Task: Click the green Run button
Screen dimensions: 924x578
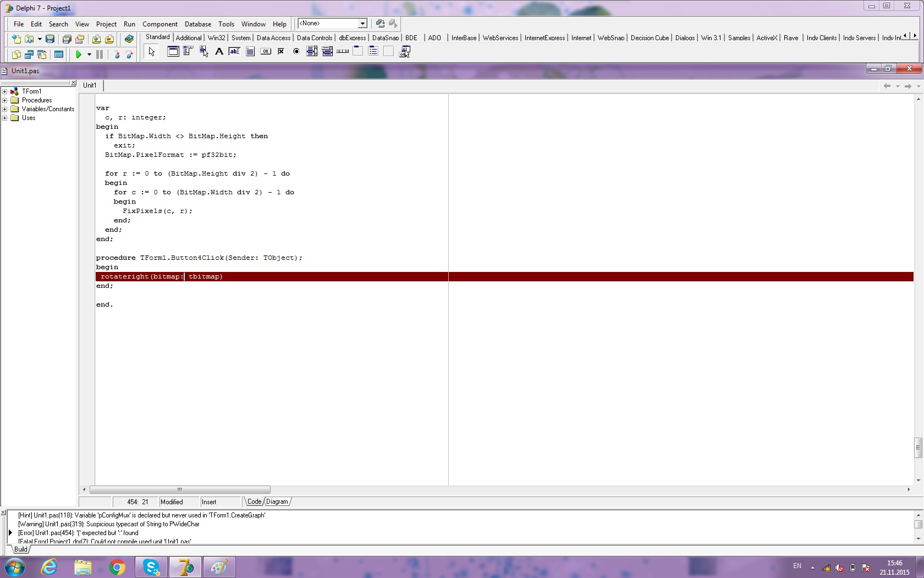Action: [79, 54]
